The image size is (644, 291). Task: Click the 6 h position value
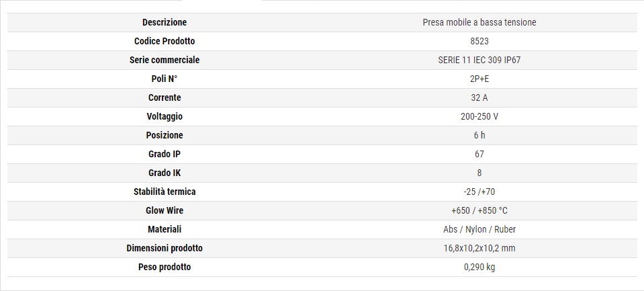pos(479,135)
